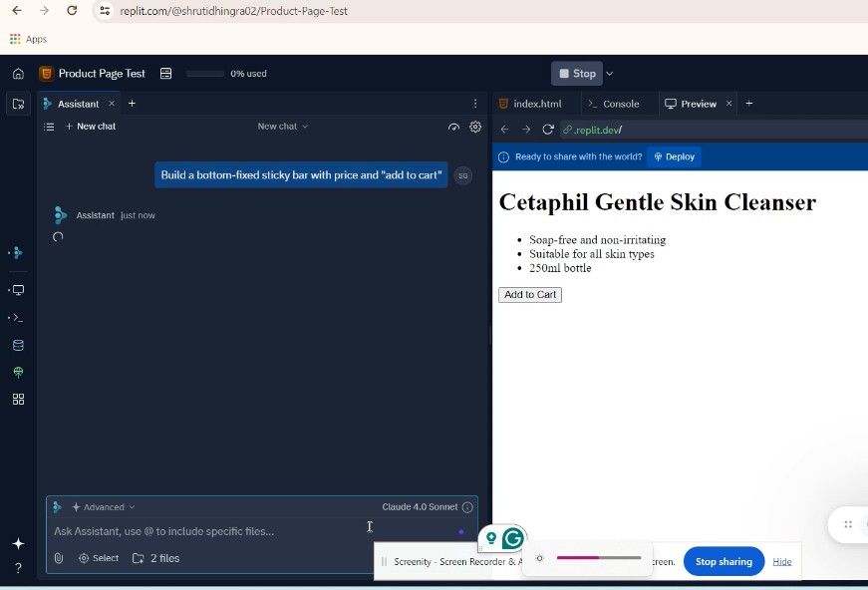Image resolution: width=868 pixels, height=590 pixels.
Task: Open the Assistant tool in left sidebar
Action: coord(18,253)
